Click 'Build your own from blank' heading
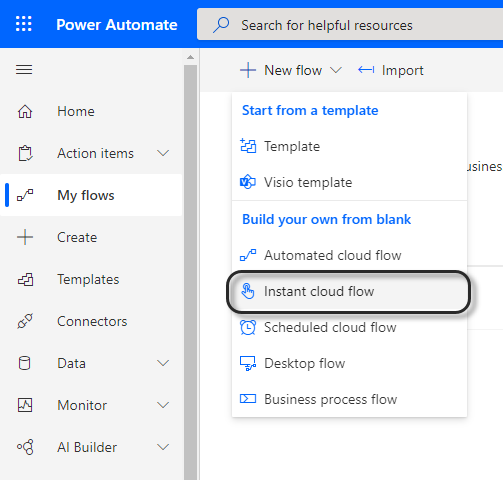 326,219
